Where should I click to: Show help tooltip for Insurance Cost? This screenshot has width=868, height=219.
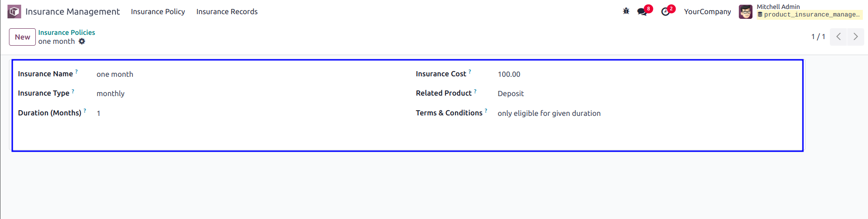pos(470,72)
